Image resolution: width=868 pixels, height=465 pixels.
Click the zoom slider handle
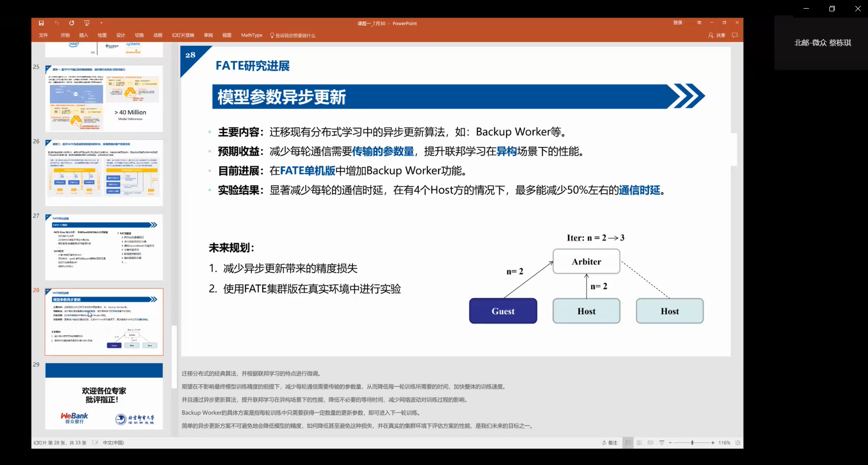(x=692, y=443)
